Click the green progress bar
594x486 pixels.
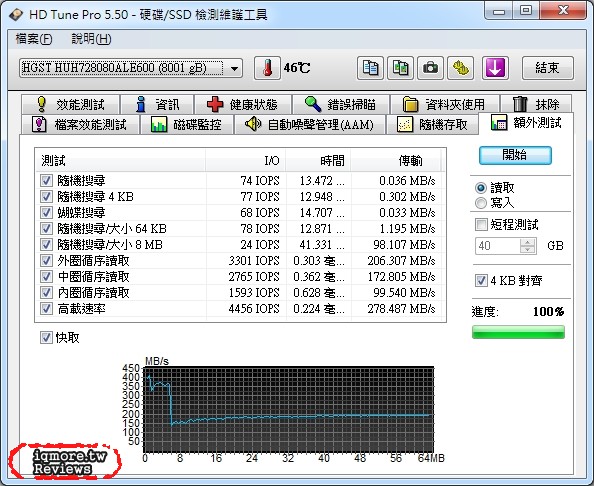coord(518,332)
